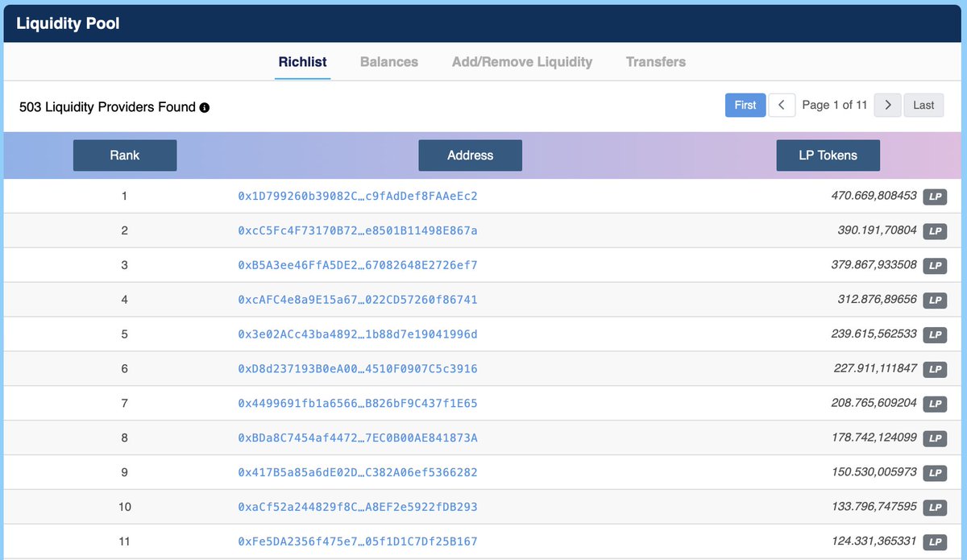The width and height of the screenshot is (967, 560).
Task: Open address 0x4499691fb1a6566…B826bF9C437f1E65
Action: [x=358, y=404]
